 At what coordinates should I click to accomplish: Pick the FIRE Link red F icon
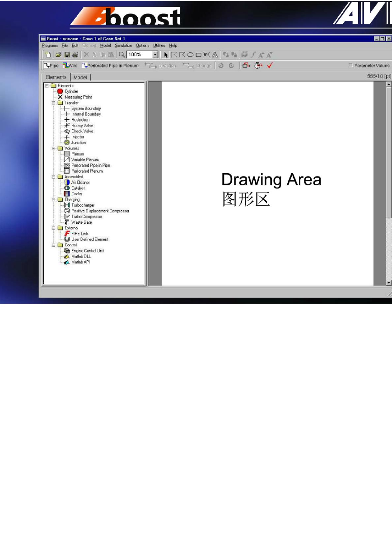click(67, 234)
